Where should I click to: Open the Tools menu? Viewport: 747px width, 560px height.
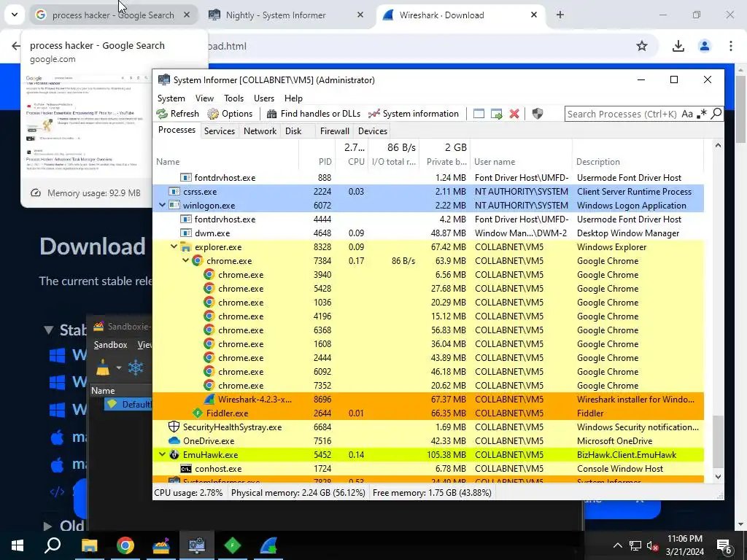(x=234, y=98)
